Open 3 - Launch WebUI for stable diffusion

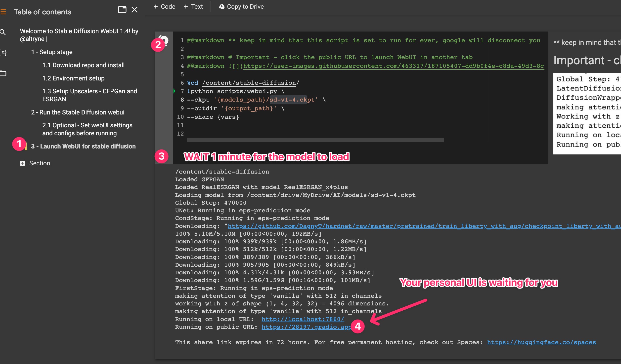[x=83, y=146]
